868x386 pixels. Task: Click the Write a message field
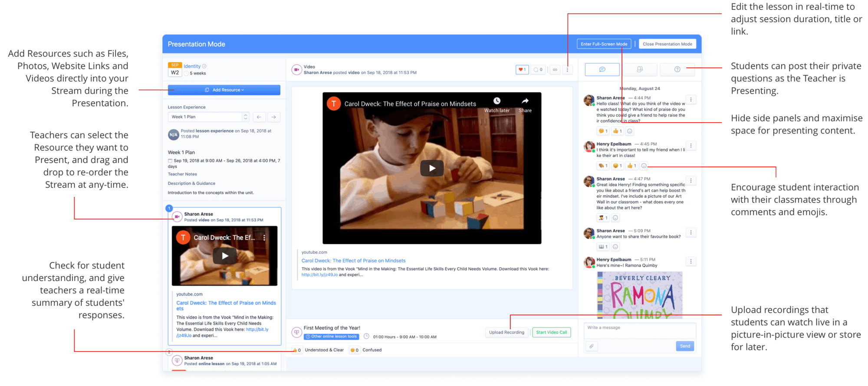(640, 330)
